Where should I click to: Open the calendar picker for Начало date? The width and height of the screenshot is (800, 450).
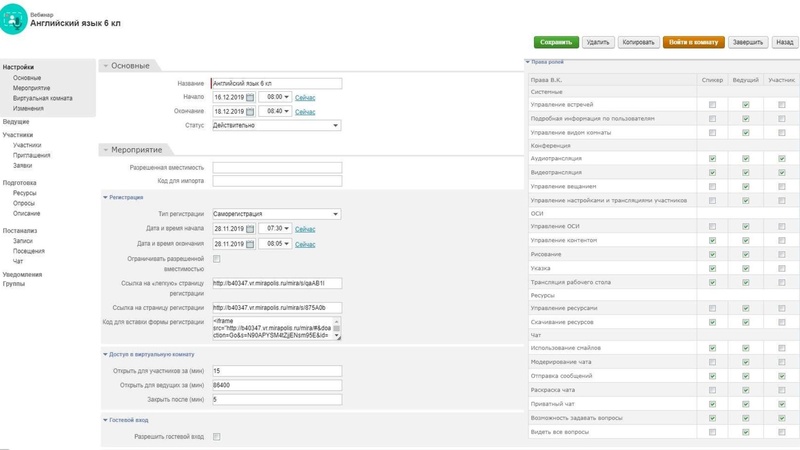(251, 98)
